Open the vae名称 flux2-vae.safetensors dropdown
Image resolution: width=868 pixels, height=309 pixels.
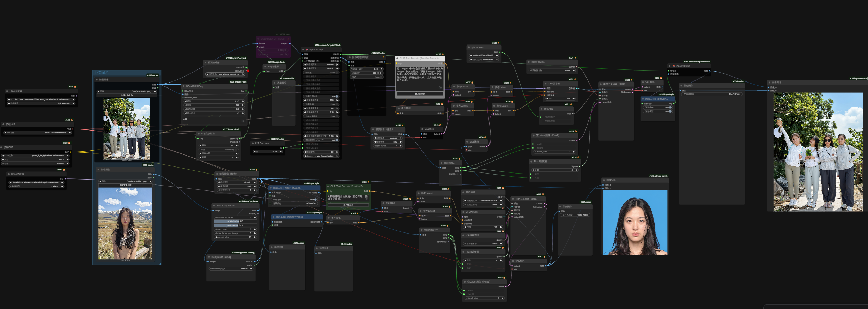(x=37, y=133)
